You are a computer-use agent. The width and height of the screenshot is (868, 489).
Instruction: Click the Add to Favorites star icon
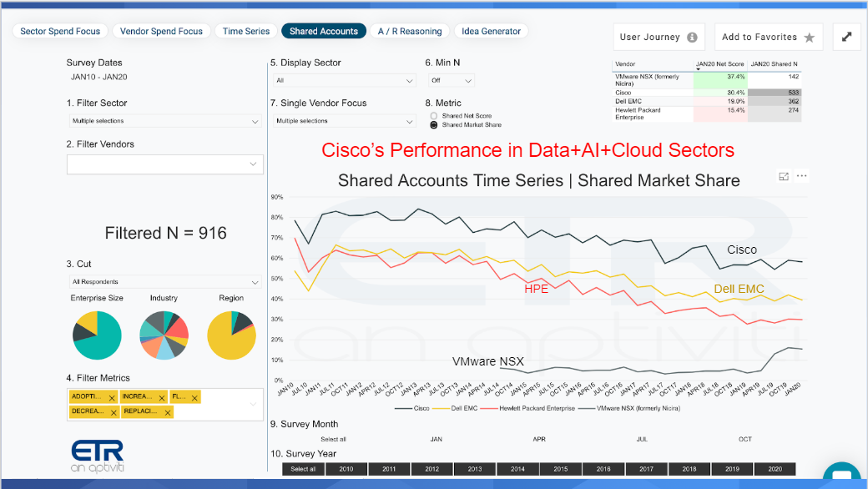click(810, 38)
